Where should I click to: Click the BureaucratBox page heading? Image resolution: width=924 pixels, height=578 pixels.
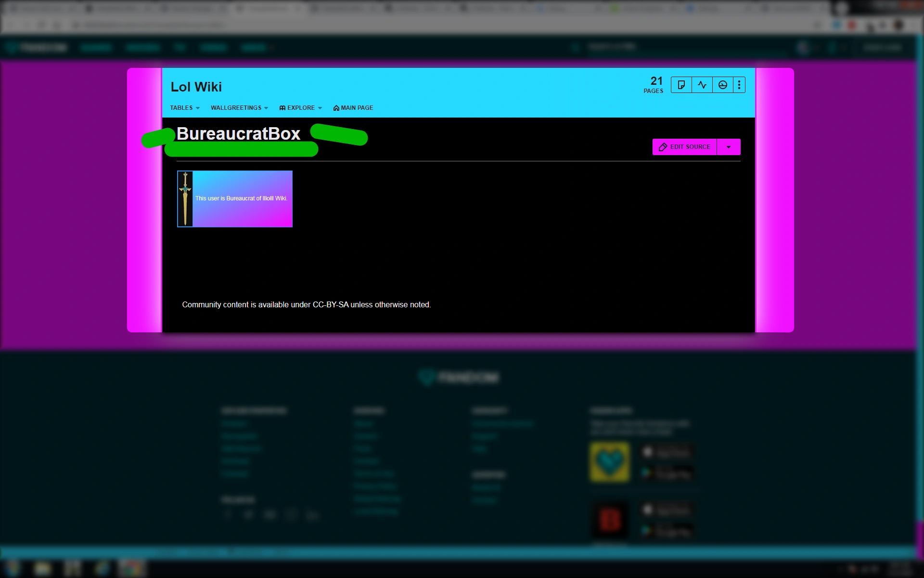pos(238,134)
